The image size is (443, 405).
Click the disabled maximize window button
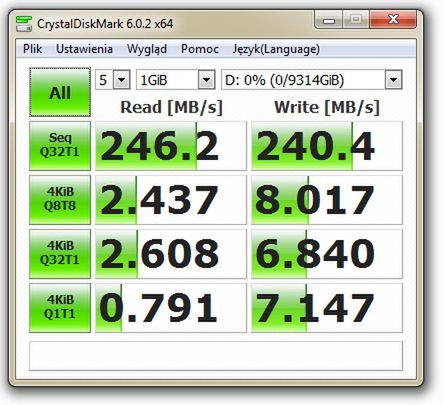click(x=356, y=20)
